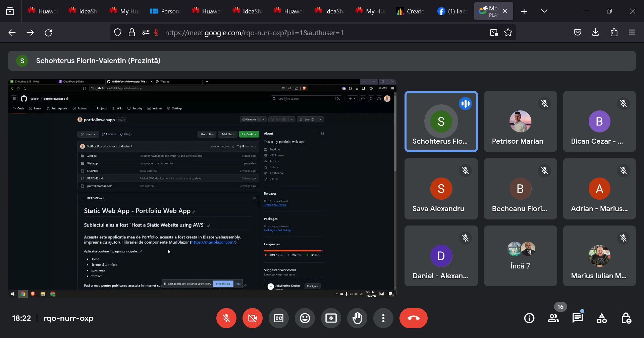The width and height of the screenshot is (644, 350).
Task: Turn on the camera toggle
Action: pos(253,318)
